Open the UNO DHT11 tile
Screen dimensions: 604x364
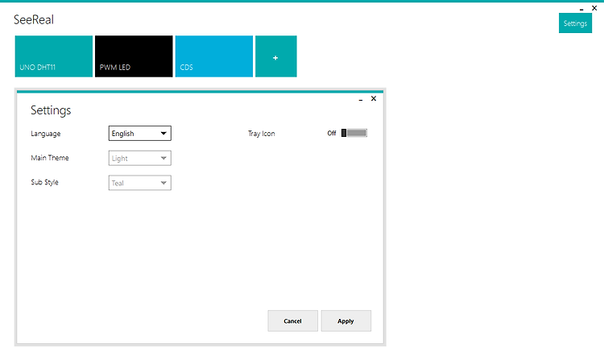point(53,56)
